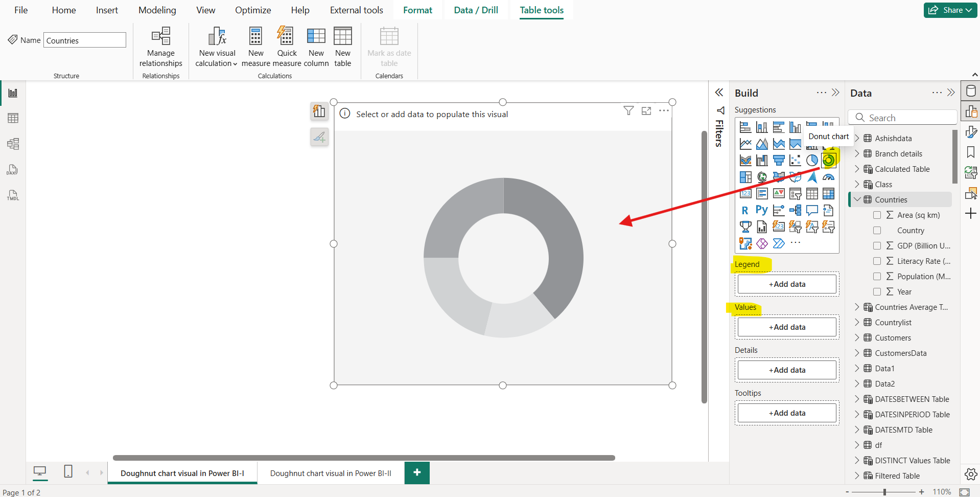Check the Country field checkbox
This screenshot has width=980, height=497.
tap(877, 230)
